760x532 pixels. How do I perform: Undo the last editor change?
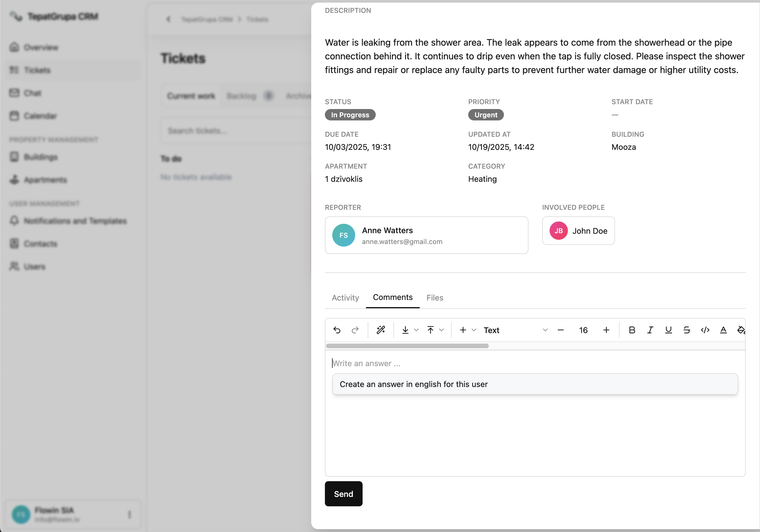(x=337, y=330)
